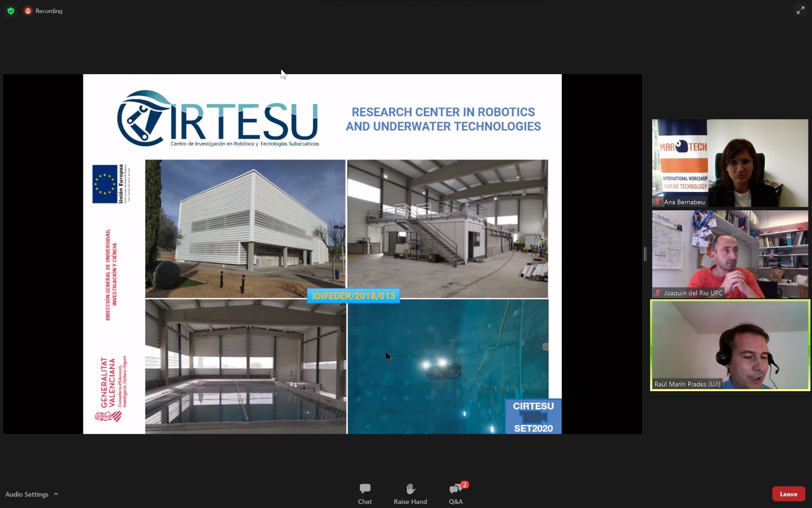
Task: Toggle Raise Hand
Action: point(410,494)
